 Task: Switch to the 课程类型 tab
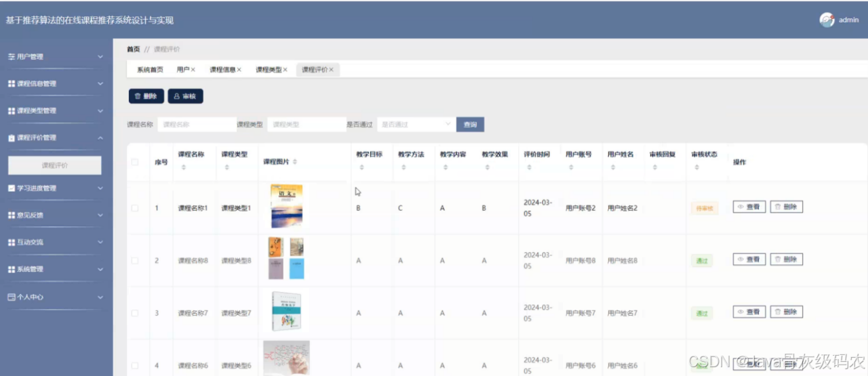[269, 70]
